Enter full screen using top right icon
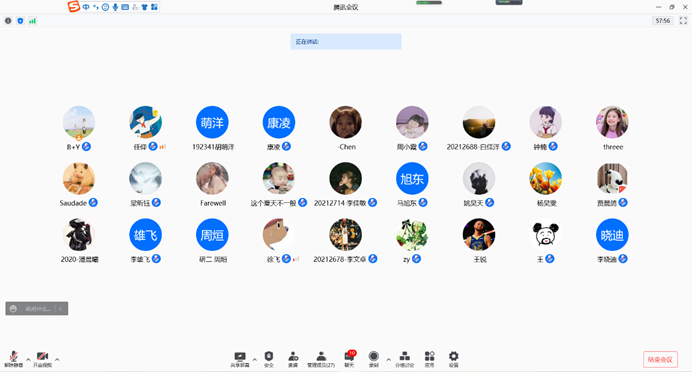 click(x=683, y=21)
